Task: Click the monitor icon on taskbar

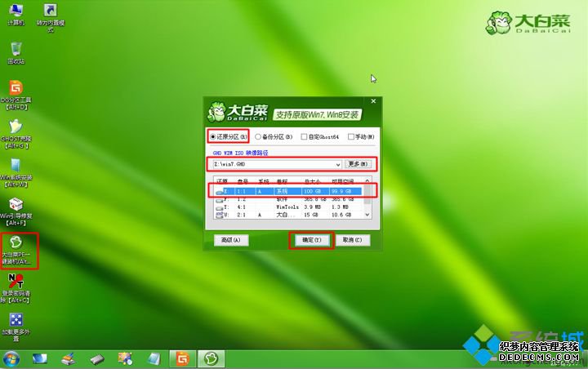Action: [39, 359]
